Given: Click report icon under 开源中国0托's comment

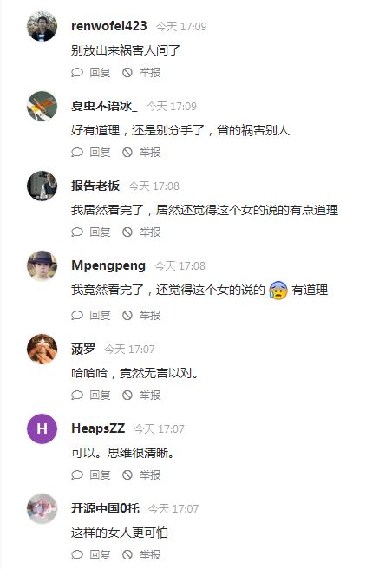Looking at the screenshot, I should pyautogui.click(x=127, y=555).
